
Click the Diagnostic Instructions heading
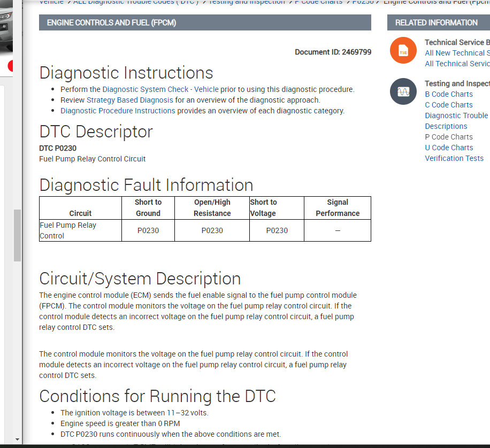tap(126, 73)
